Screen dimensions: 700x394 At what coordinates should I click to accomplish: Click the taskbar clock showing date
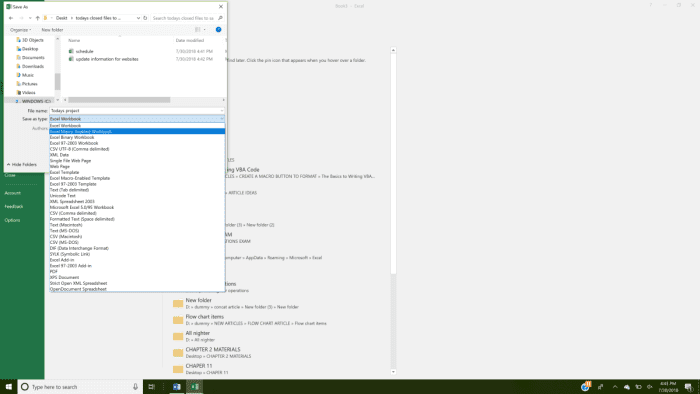click(668, 387)
